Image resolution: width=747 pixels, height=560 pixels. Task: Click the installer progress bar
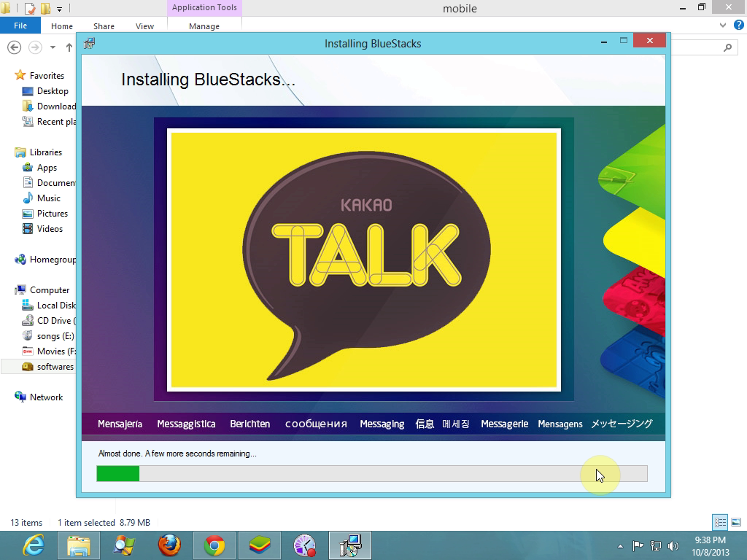[371, 474]
